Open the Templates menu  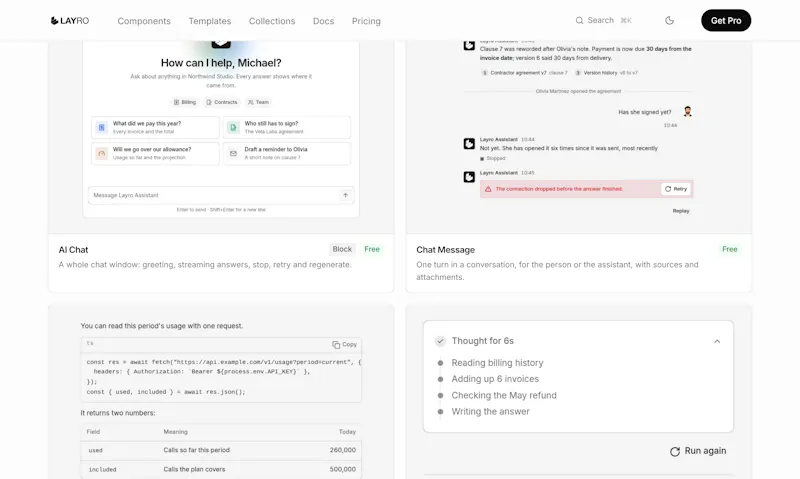pyautogui.click(x=210, y=21)
